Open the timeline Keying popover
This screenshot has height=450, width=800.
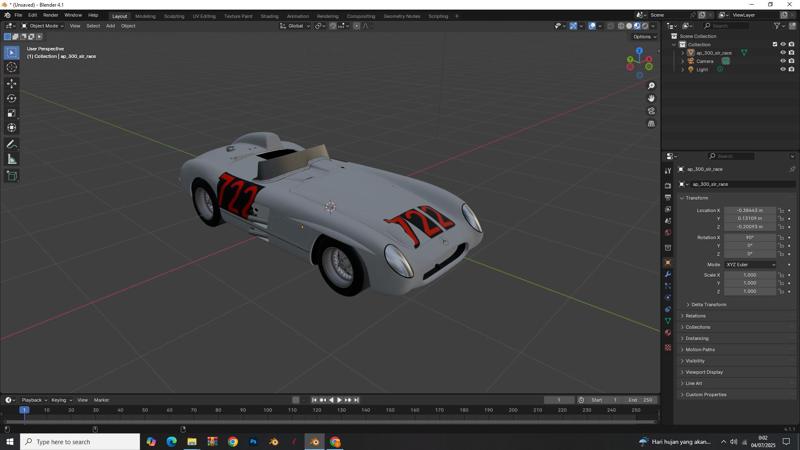click(x=61, y=400)
